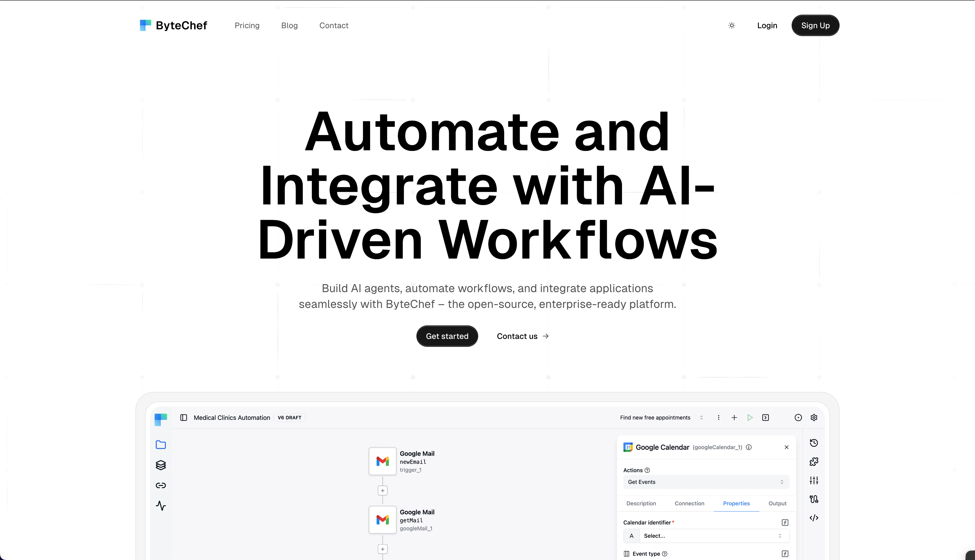Follow the Contact us link
Viewport: 975px width, 560px height.
coord(522,336)
